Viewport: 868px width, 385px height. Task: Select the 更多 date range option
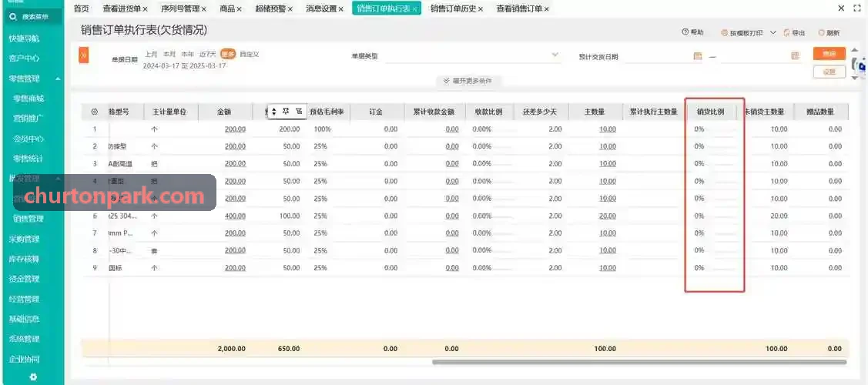click(x=228, y=54)
